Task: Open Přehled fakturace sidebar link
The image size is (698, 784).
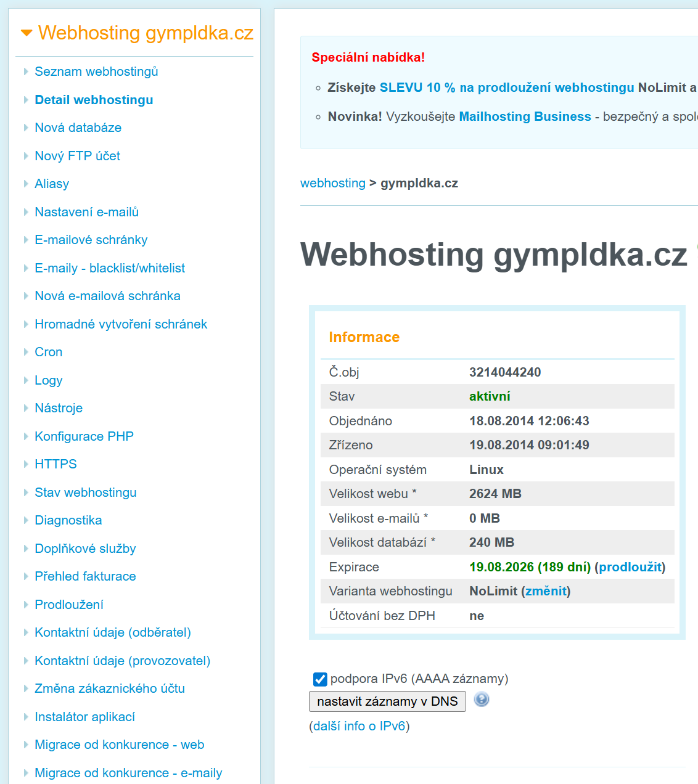Action: (x=85, y=576)
